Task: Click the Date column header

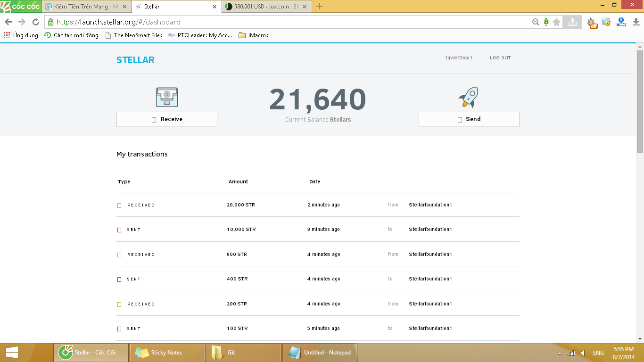Action: click(x=314, y=182)
